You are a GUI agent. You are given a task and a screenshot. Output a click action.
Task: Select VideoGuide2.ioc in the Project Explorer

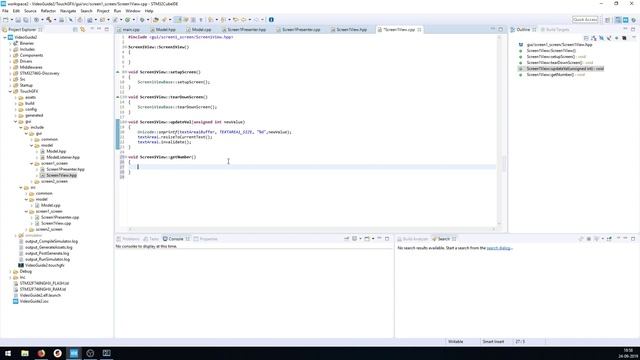click(x=34, y=301)
